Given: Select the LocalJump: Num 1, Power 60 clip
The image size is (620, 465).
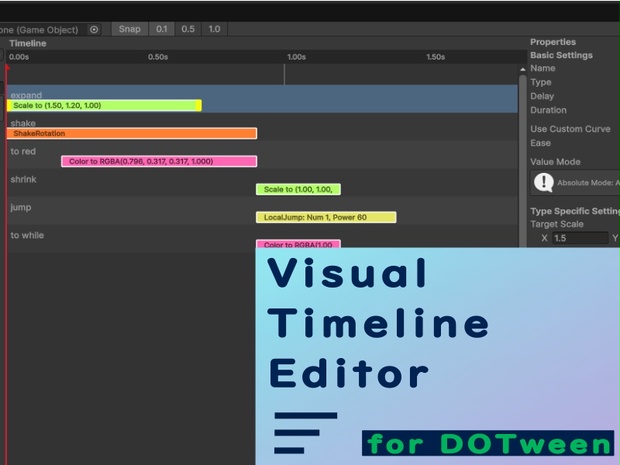Looking at the screenshot, I should point(326,217).
